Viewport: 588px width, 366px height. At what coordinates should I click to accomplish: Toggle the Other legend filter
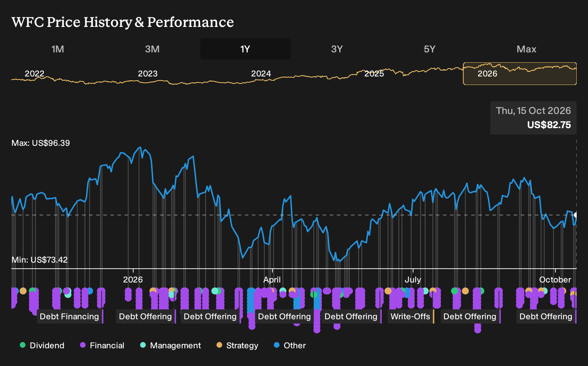(290, 345)
